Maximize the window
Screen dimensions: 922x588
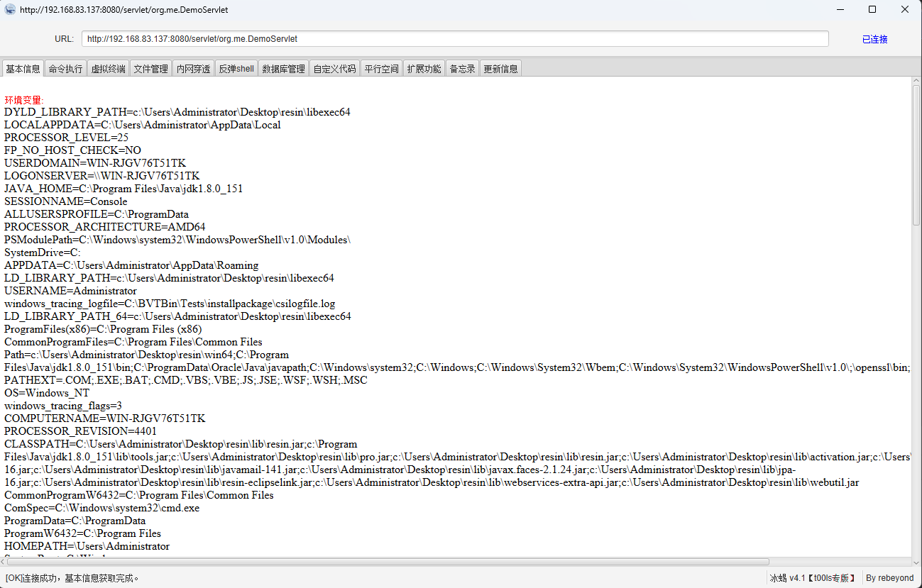tap(872, 10)
